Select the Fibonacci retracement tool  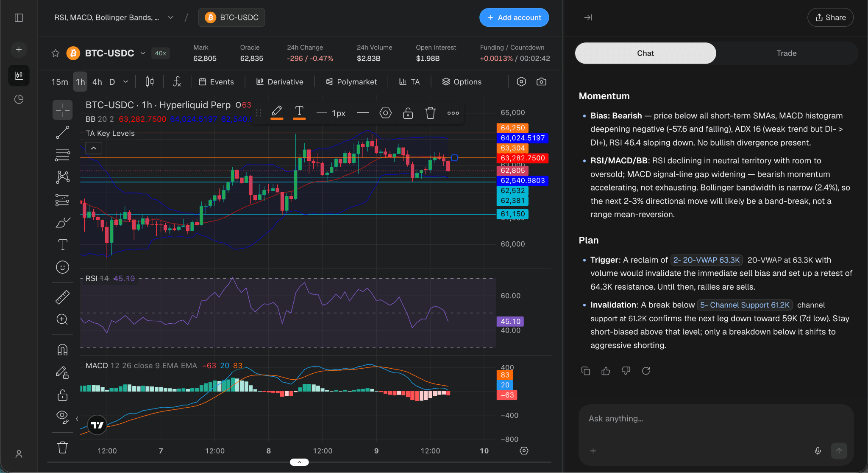pyautogui.click(x=63, y=155)
